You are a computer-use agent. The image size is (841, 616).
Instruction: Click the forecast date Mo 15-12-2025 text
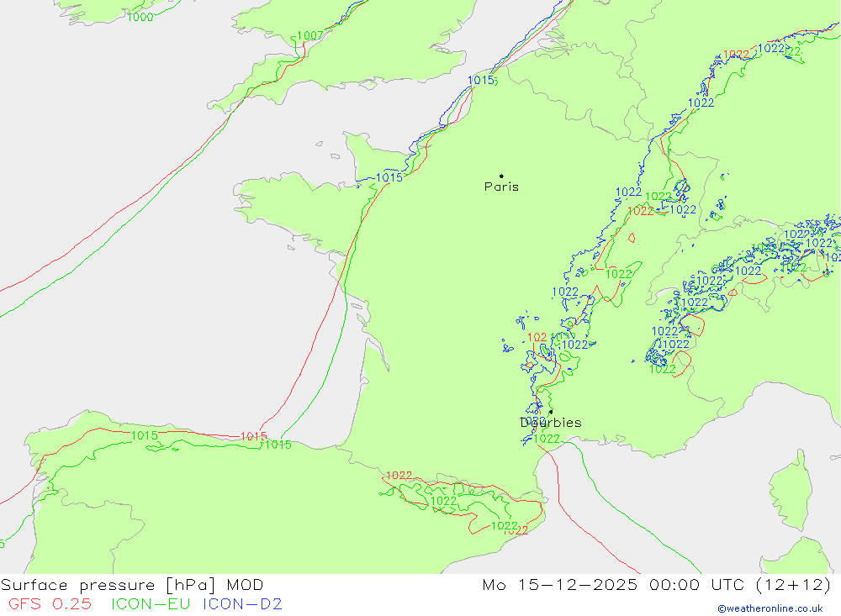point(560,584)
